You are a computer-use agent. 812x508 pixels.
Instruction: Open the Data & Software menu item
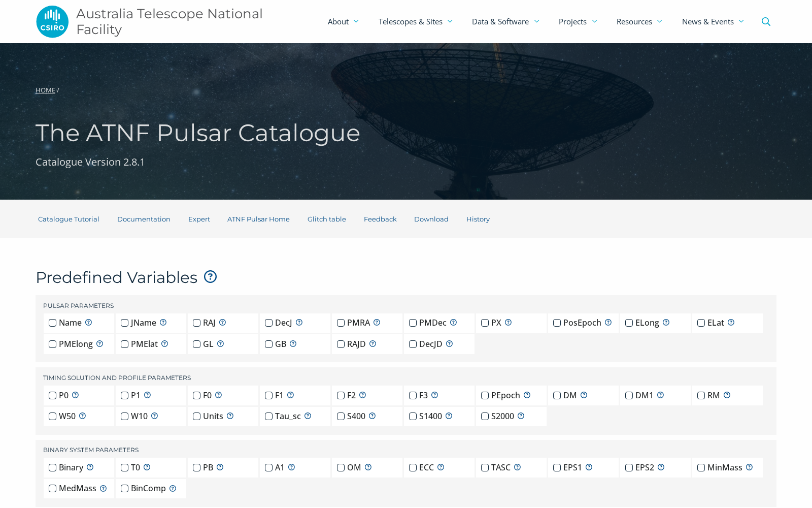500,21
